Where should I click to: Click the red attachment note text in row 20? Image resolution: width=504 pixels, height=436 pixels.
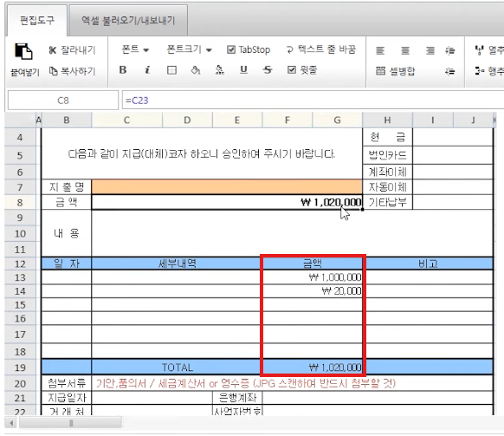[246, 383]
